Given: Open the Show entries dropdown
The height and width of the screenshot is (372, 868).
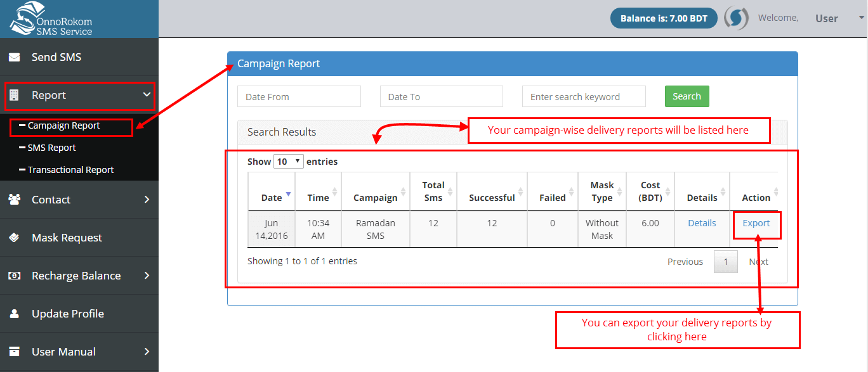Looking at the screenshot, I should click(x=289, y=161).
